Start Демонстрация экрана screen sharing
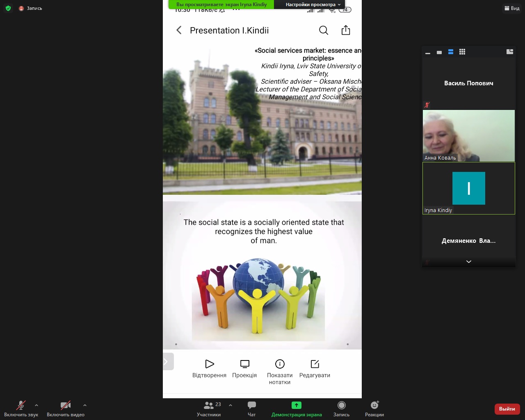The height and width of the screenshot is (420, 525). [x=297, y=409]
